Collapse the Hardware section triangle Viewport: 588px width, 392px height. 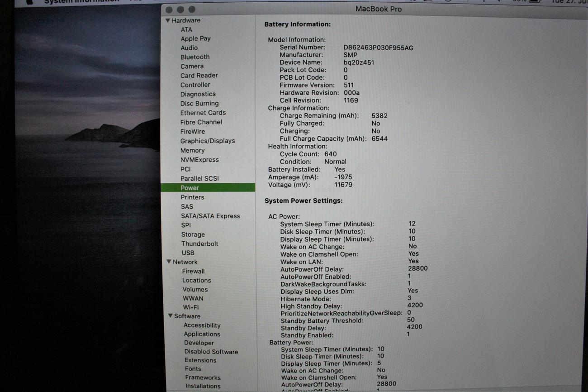point(168,20)
